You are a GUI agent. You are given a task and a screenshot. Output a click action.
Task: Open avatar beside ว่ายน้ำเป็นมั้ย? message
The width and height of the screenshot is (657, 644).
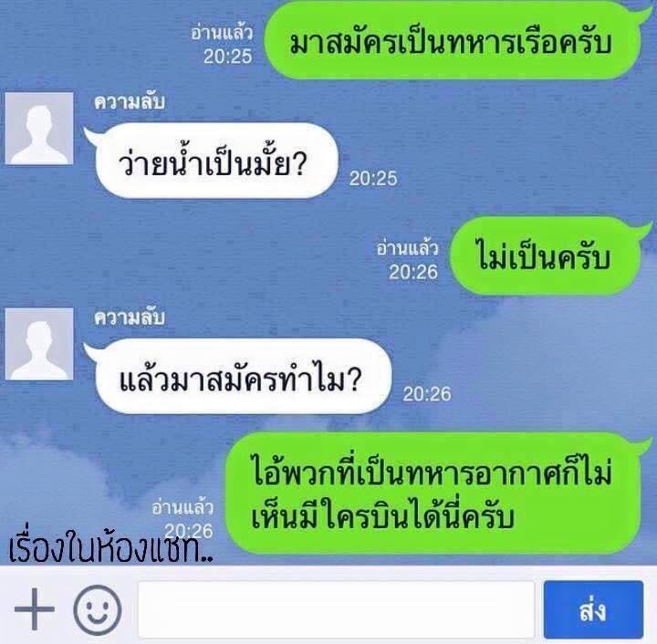(39, 129)
